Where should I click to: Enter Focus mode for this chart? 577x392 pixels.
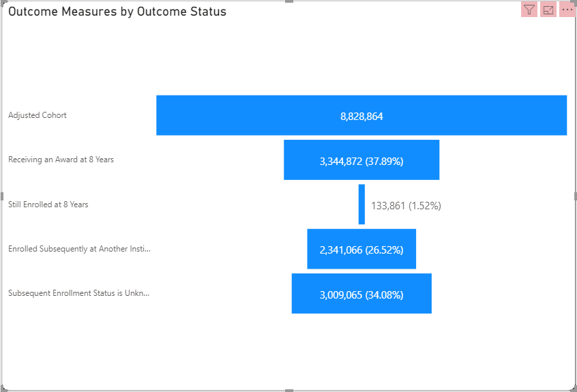[548, 10]
